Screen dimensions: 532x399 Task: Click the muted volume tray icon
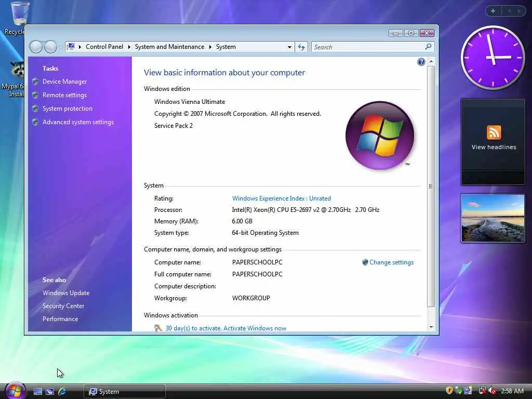(492, 391)
